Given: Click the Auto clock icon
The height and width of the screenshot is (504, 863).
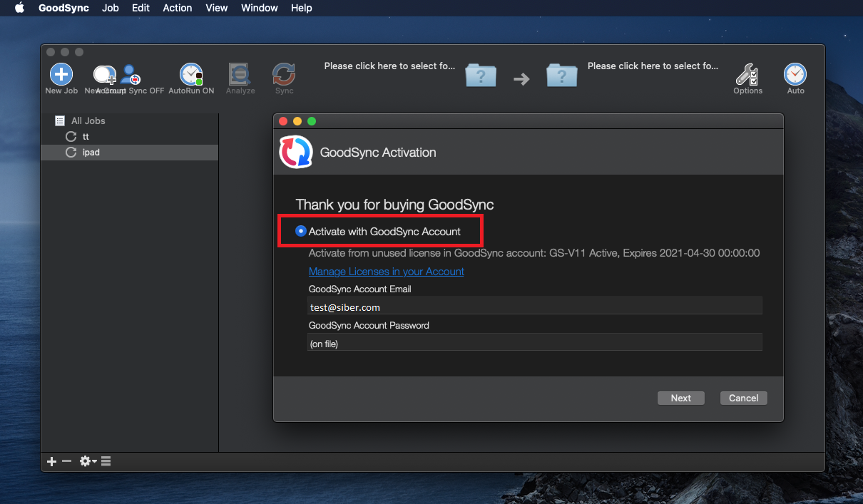Looking at the screenshot, I should point(795,74).
